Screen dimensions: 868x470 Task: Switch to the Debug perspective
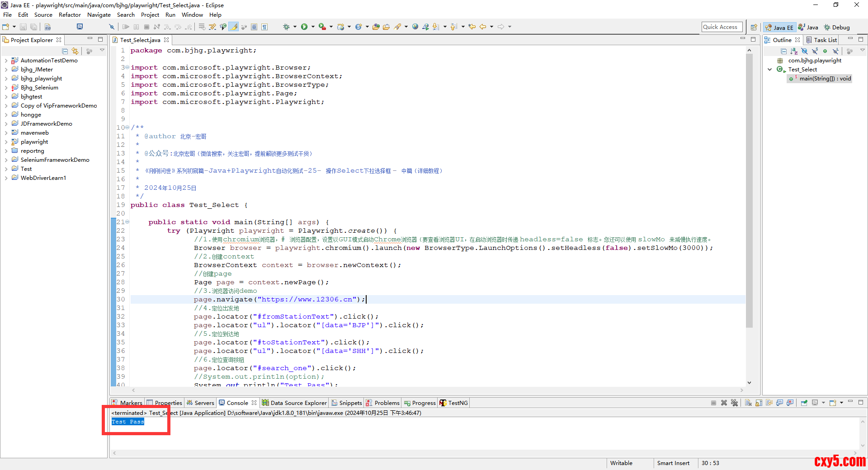click(x=837, y=27)
